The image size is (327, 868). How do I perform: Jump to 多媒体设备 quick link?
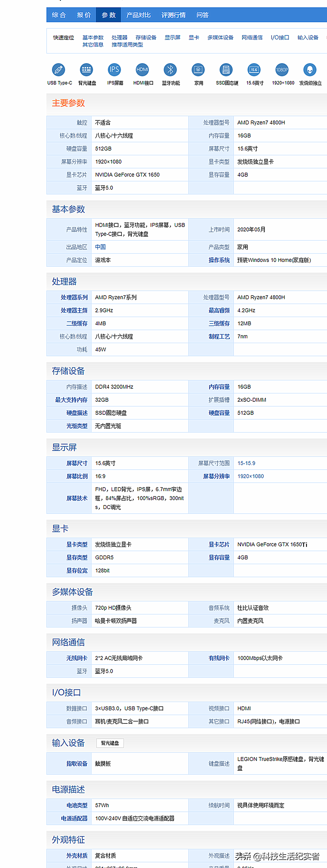tap(220, 38)
